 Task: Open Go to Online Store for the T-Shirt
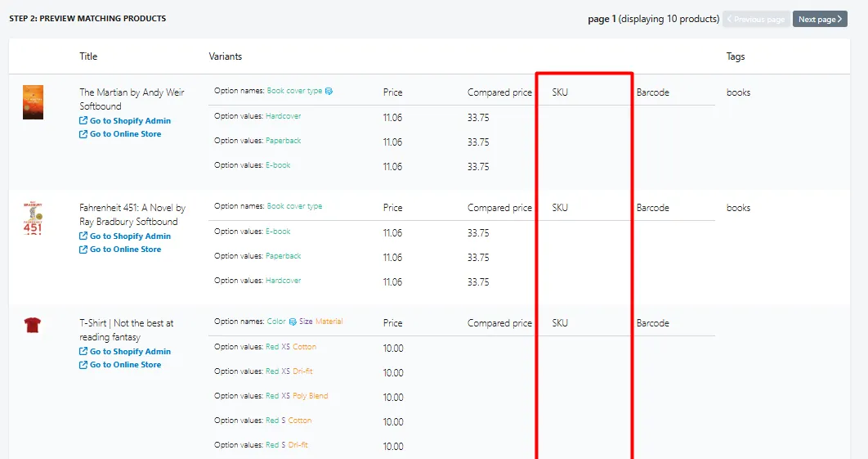pos(126,364)
